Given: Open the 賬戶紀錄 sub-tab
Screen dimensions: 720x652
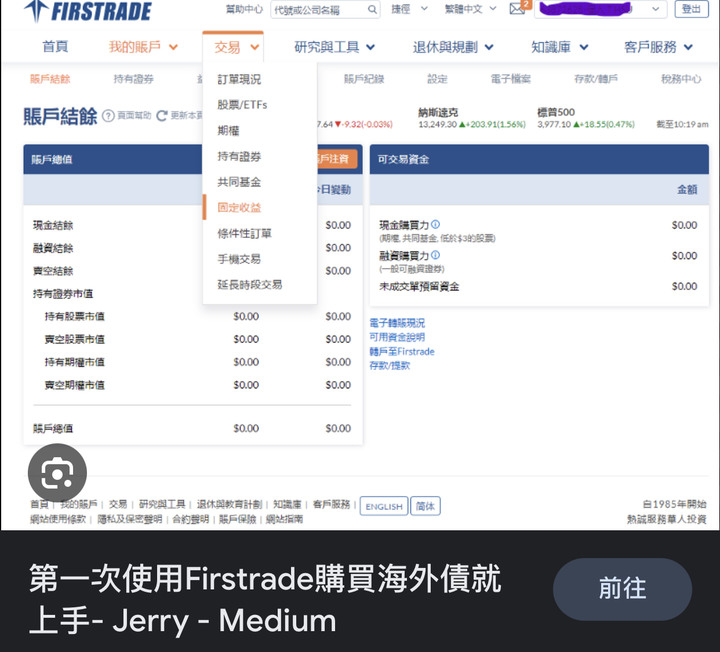Looking at the screenshot, I should coord(364,79).
